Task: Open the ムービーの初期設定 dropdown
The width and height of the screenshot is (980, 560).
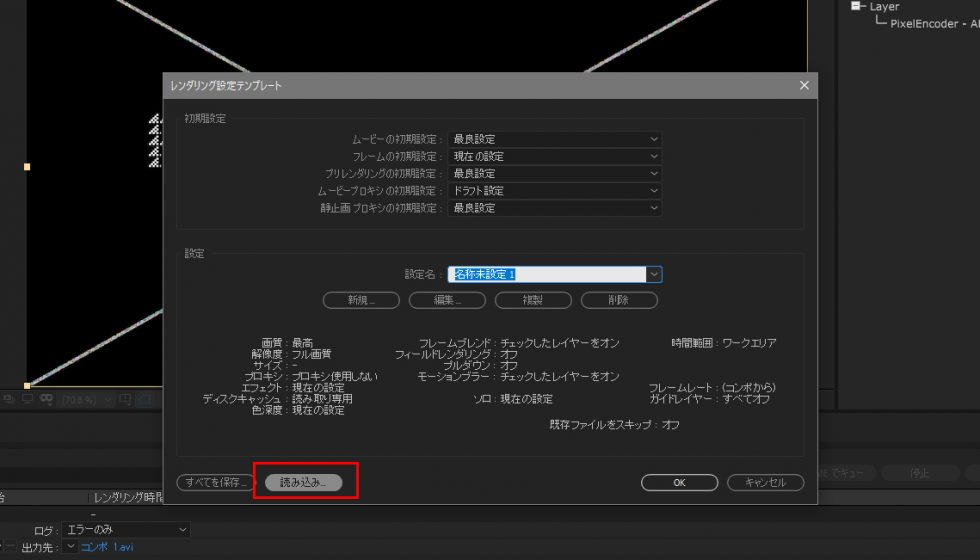Action: pos(554,139)
